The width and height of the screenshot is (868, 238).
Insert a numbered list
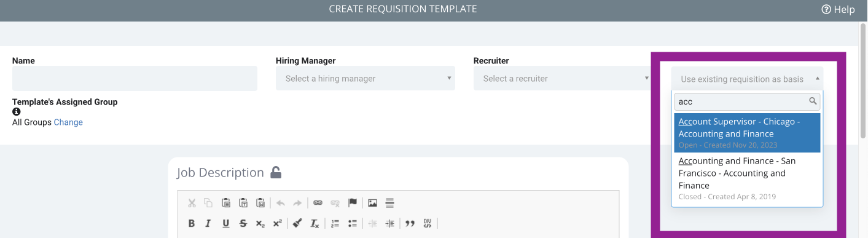pos(335,223)
